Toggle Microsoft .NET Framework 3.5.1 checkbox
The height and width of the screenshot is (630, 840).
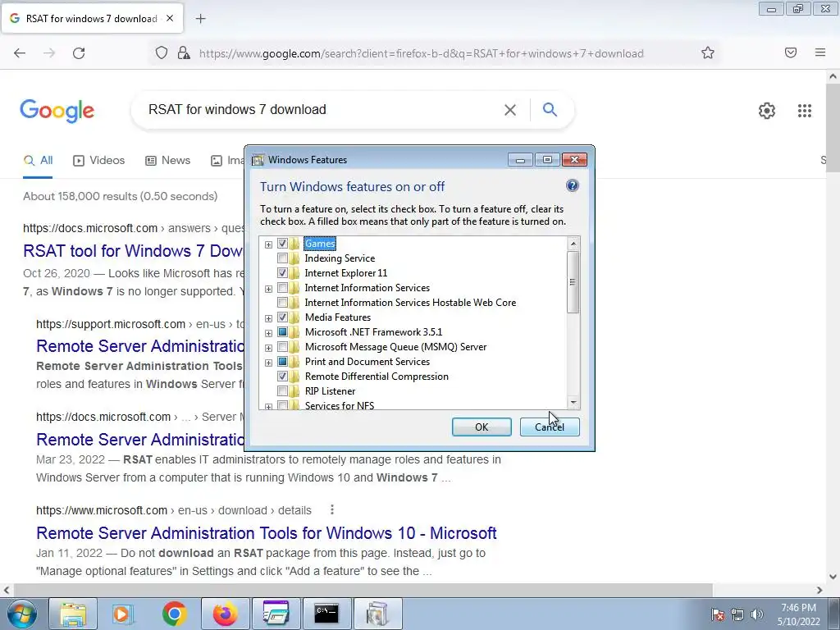pyautogui.click(x=282, y=332)
